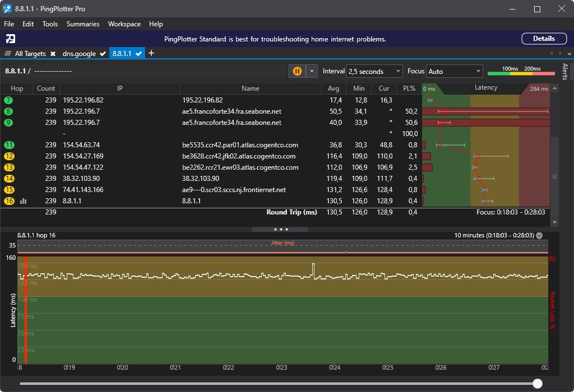Click the Count column header
This screenshot has height=392, width=574.
pyautogui.click(x=46, y=88)
